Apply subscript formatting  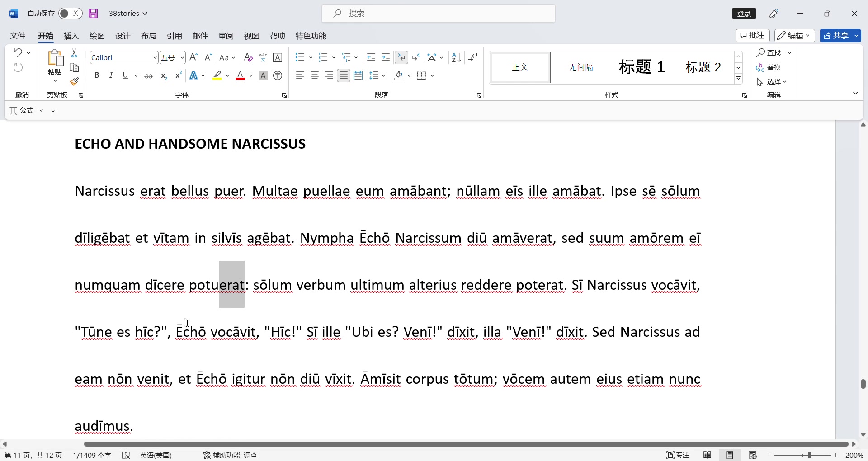(164, 75)
